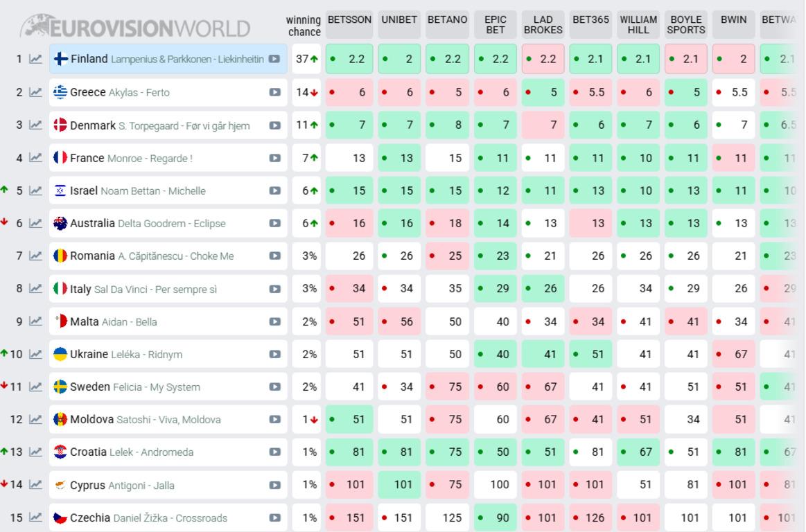Viewport: 806px width, 532px height.
Task: Select the BET365 column header
Action: click(590, 24)
